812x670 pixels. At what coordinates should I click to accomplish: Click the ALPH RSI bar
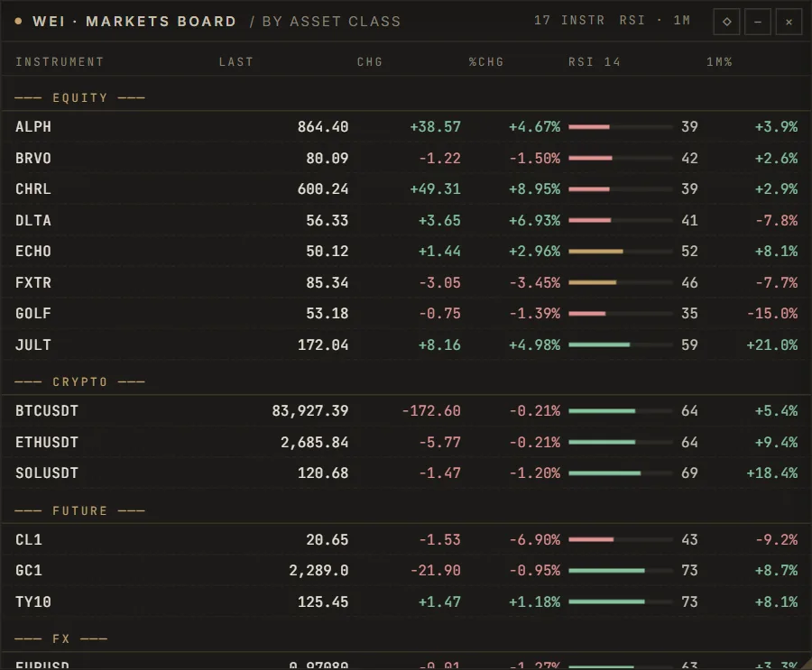[621, 127]
